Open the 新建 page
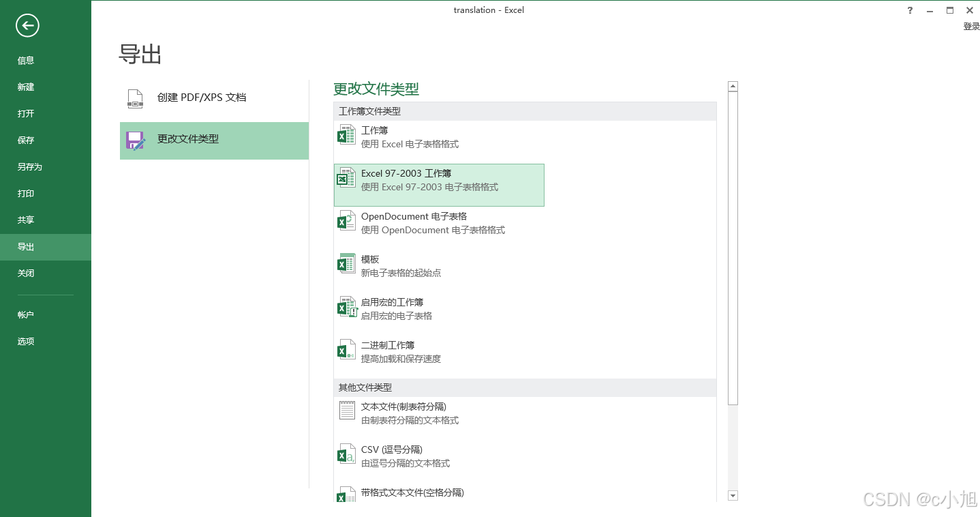Image resolution: width=980 pixels, height=517 pixels. [x=46, y=87]
